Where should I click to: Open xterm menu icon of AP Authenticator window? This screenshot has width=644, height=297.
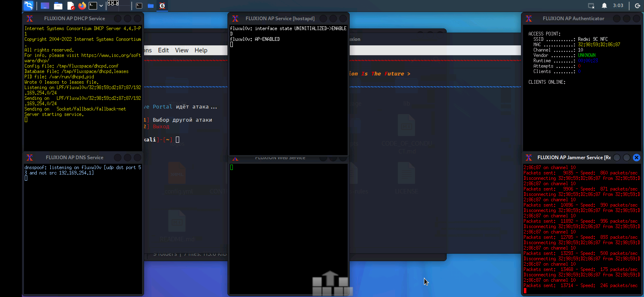click(x=528, y=19)
